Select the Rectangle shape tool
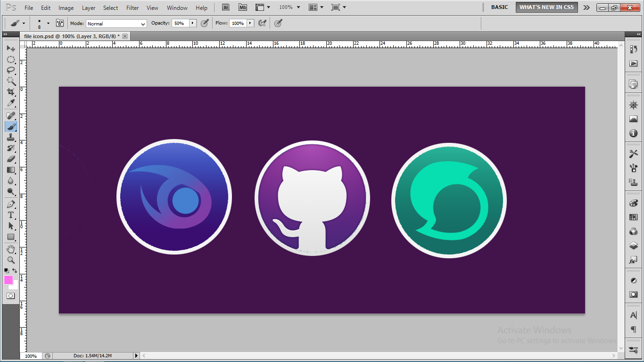 [10, 237]
